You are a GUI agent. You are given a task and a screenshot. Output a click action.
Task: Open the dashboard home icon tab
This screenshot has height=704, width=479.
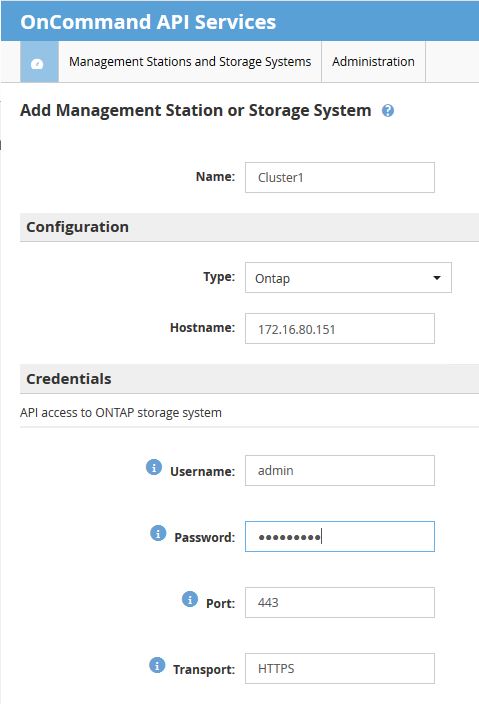[x=39, y=62]
